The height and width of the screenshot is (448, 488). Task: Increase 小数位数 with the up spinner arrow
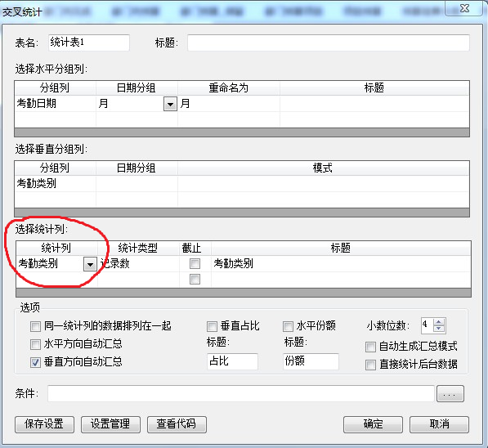(439, 322)
